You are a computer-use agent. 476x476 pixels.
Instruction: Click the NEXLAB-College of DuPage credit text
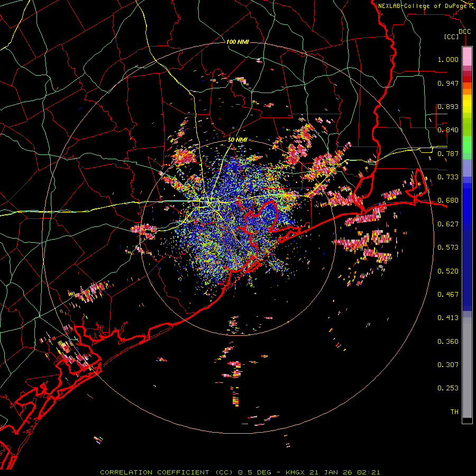click(422, 6)
